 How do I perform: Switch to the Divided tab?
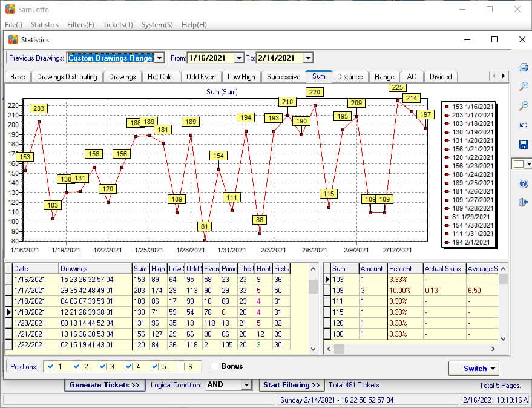pyautogui.click(x=441, y=77)
